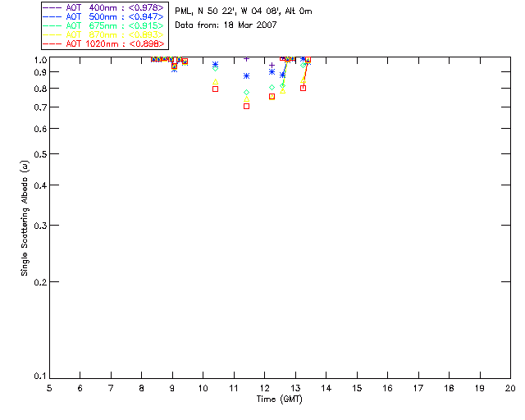Click the AOT 400nm legend entry
Image resolution: width=525 pixels, height=420 pixels.
pyautogui.click(x=103, y=7)
